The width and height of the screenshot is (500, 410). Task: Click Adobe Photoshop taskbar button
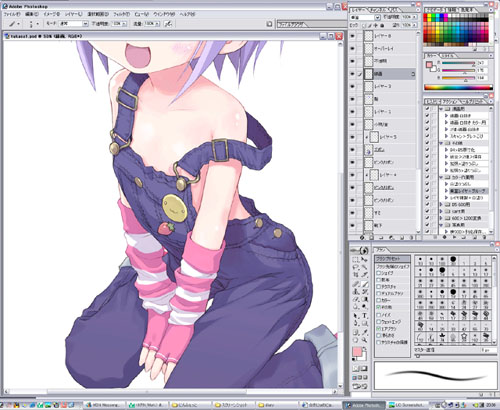click(364, 405)
